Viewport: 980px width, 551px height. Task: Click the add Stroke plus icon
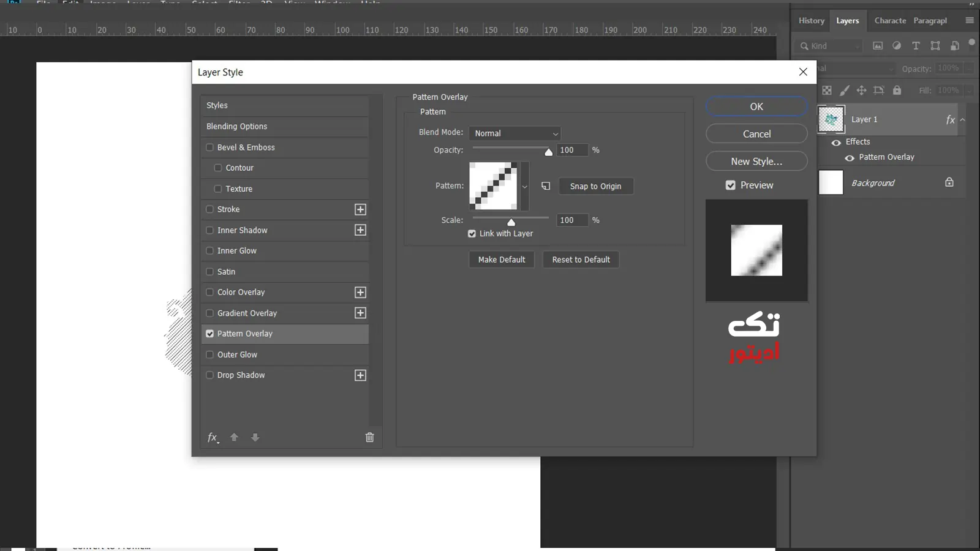(360, 209)
